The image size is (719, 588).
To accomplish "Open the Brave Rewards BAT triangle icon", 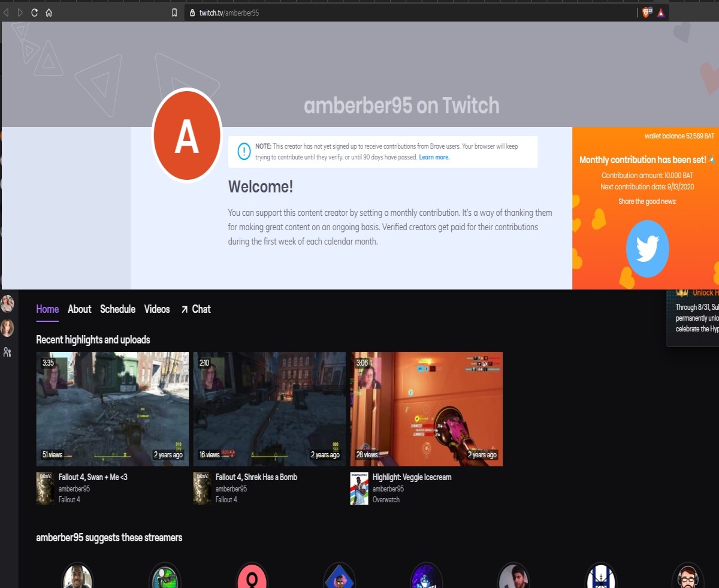I will point(661,13).
